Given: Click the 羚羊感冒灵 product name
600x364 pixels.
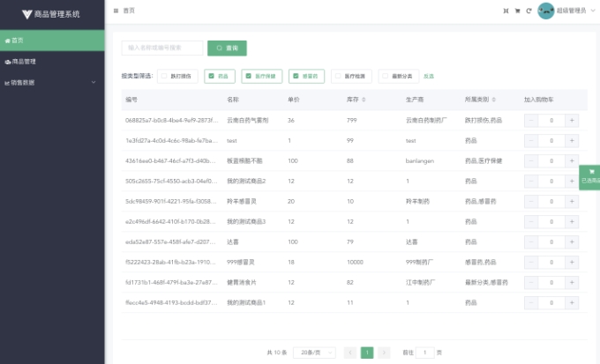Looking at the screenshot, I should pyautogui.click(x=242, y=202).
